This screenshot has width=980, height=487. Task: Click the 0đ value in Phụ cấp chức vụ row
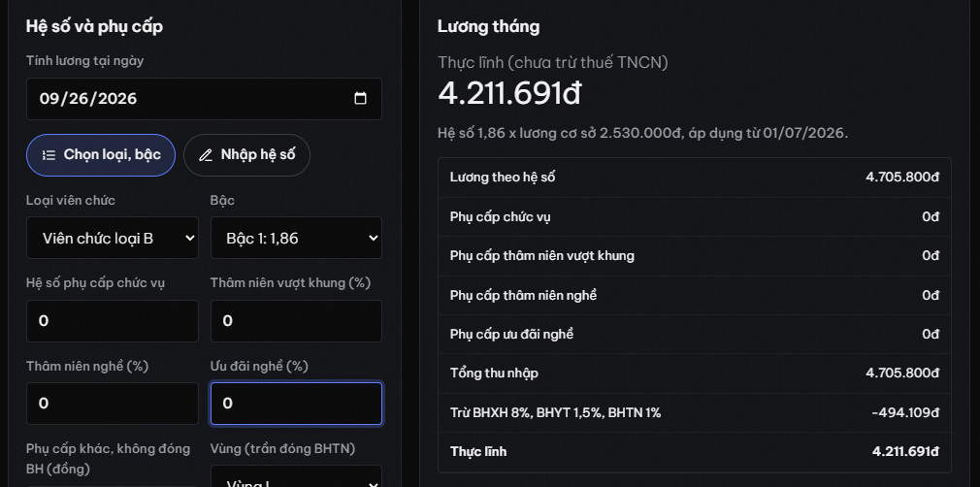tap(930, 217)
